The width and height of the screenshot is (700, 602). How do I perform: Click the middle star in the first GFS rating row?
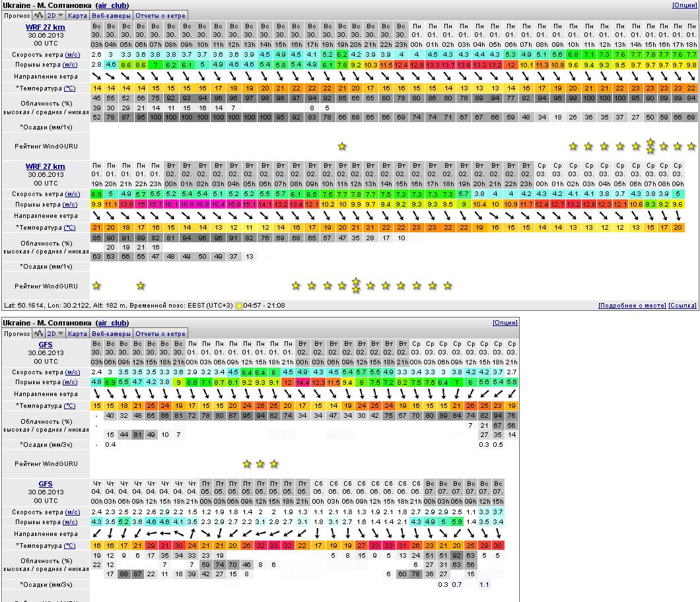(260, 464)
